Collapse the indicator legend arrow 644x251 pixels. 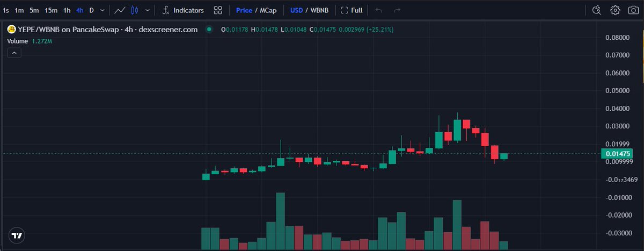click(x=13, y=53)
